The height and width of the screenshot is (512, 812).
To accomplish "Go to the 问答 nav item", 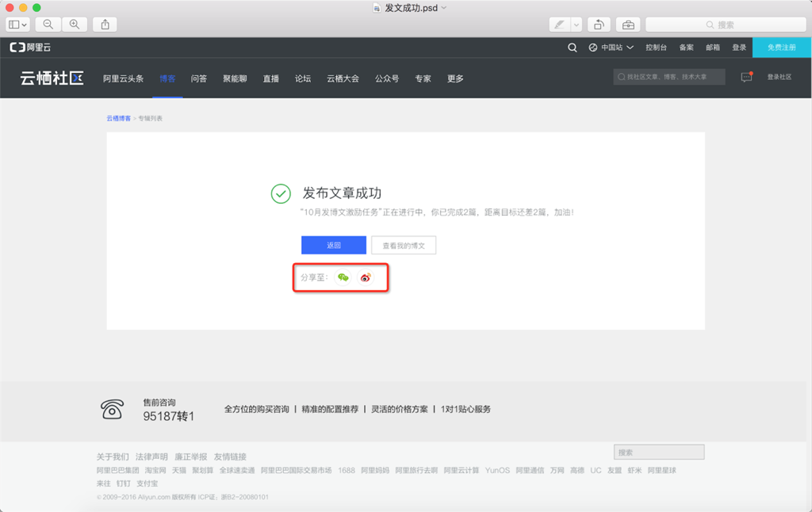I will click(199, 78).
